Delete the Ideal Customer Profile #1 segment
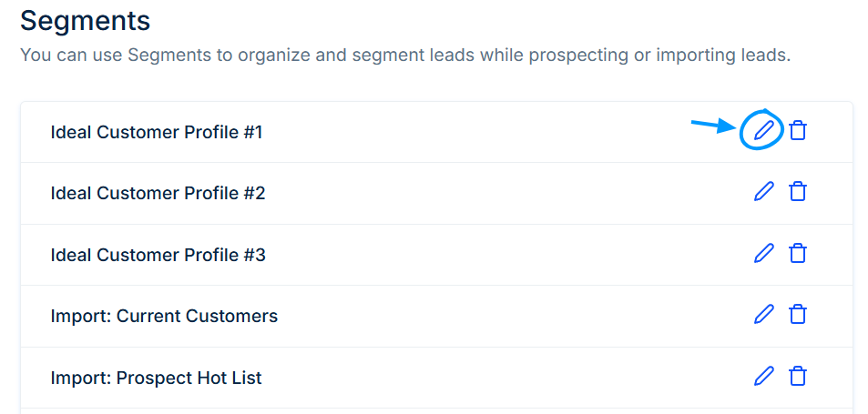 pyautogui.click(x=798, y=130)
